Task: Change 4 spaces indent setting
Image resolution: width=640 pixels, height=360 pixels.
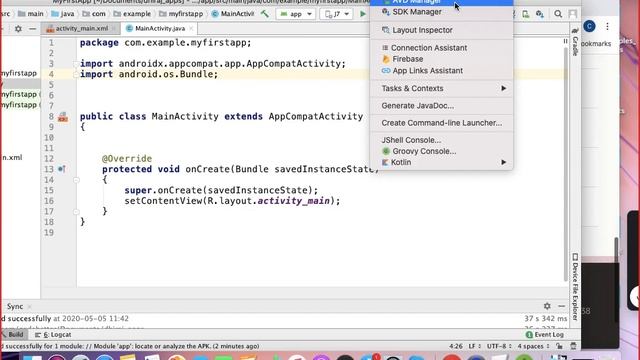Action: (x=533, y=346)
